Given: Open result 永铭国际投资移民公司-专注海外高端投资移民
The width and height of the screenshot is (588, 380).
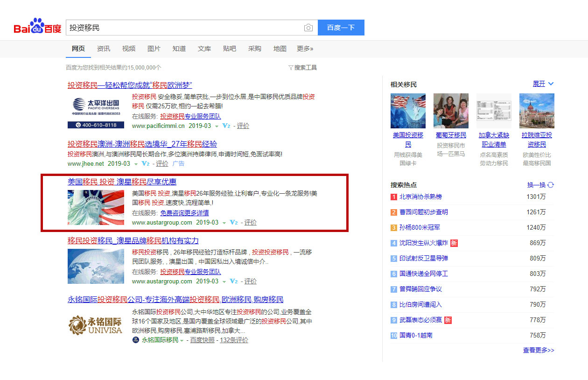Looking at the screenshot, I should (x=175, y=299).
